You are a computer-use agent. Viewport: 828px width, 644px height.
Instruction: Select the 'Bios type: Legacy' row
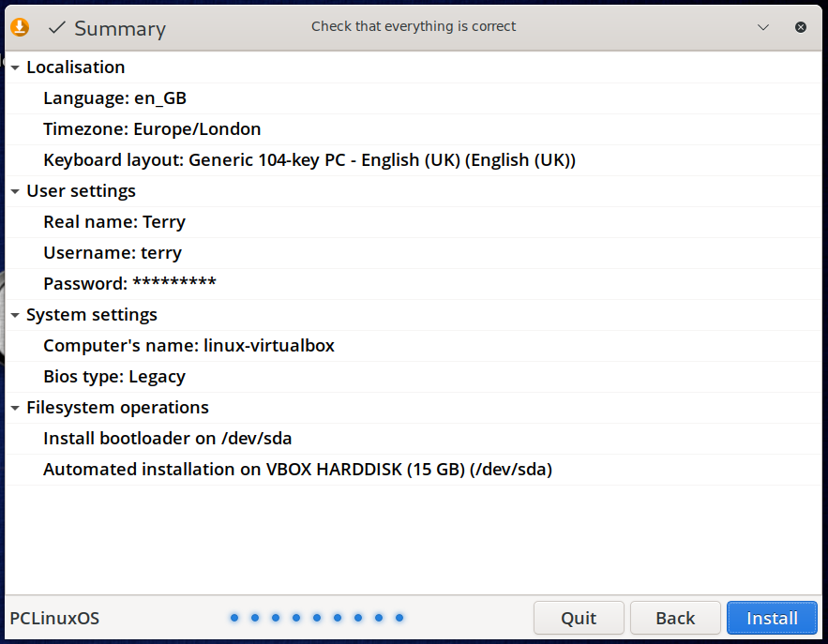414,377
